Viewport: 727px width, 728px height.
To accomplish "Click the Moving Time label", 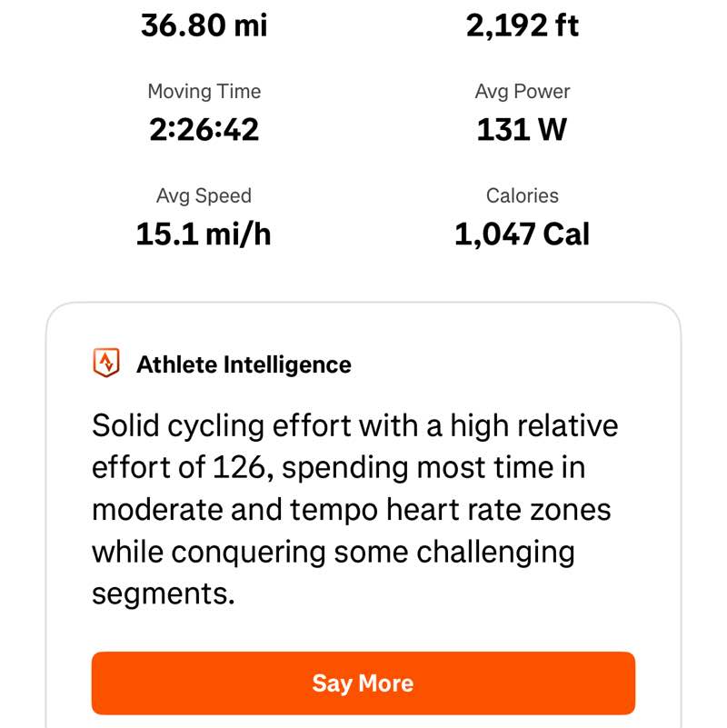I will [204, 92].
